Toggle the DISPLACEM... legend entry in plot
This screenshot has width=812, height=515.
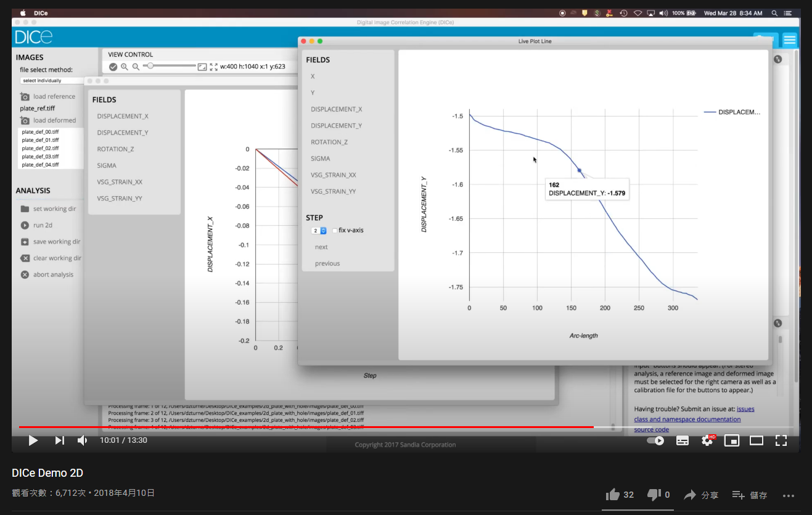732,112
